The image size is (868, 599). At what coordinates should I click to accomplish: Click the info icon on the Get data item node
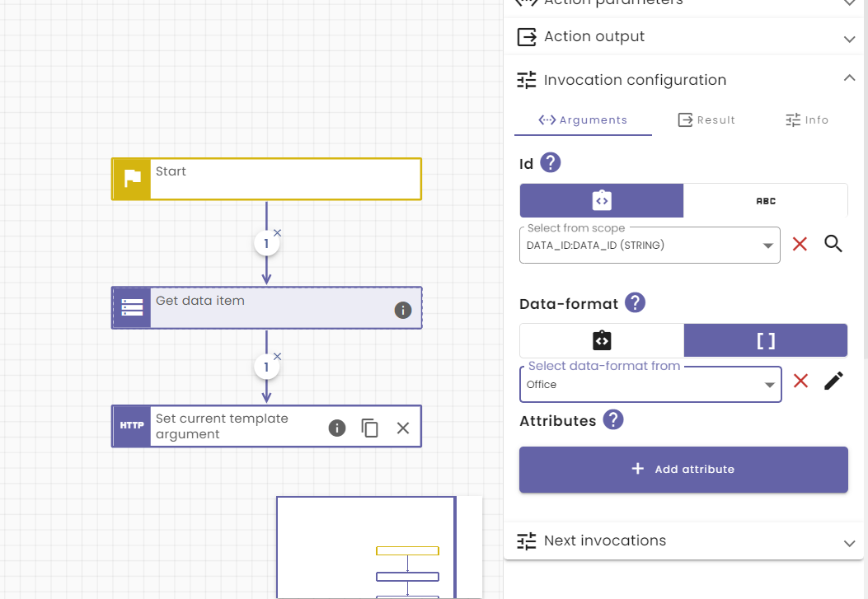(x=402, y=311)
